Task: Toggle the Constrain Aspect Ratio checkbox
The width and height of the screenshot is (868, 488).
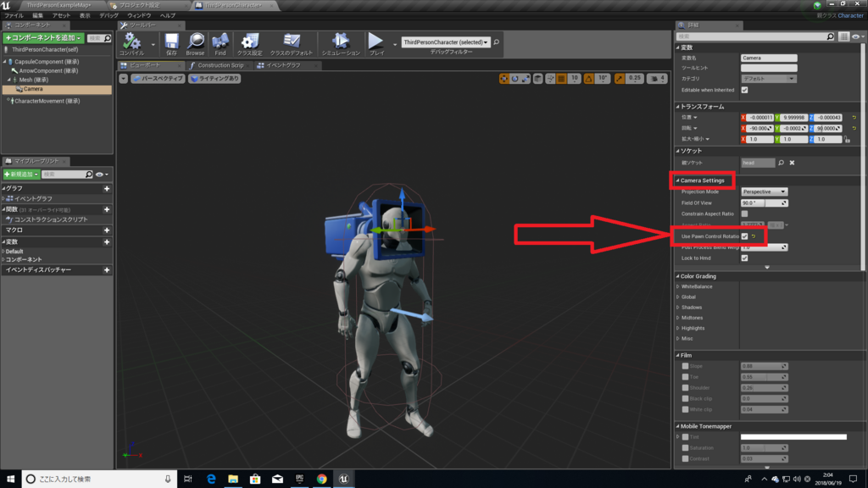Action: 744,214
